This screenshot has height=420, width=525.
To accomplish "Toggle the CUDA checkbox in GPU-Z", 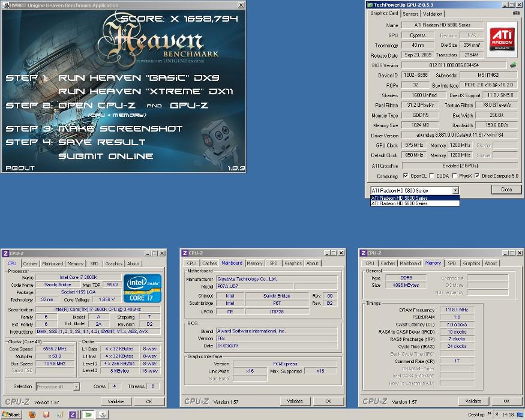I will tap(431, 176).
